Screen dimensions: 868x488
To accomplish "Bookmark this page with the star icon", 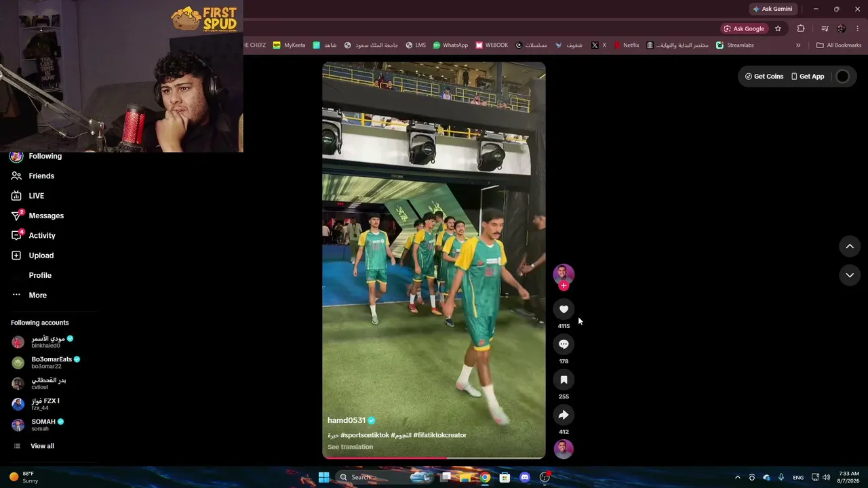I will (x=778, y=28).
